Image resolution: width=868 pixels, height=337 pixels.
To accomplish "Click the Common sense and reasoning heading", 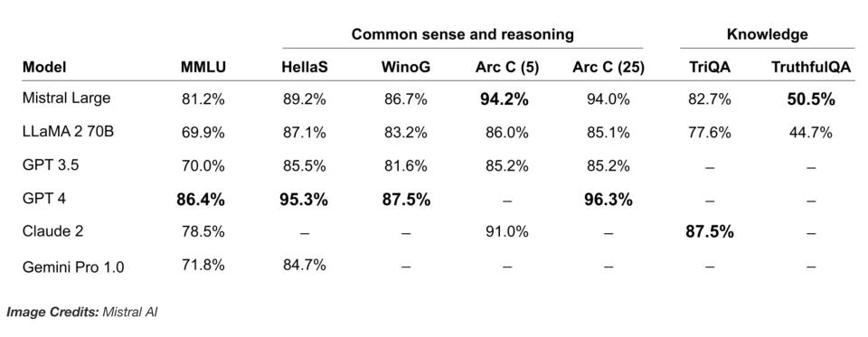I will (463, 35).
